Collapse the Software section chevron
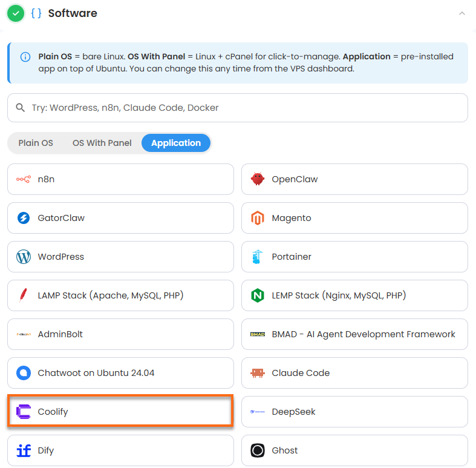The height and width of the screenshot is (468, 476). pyautogui.click(x=461, y=13)
